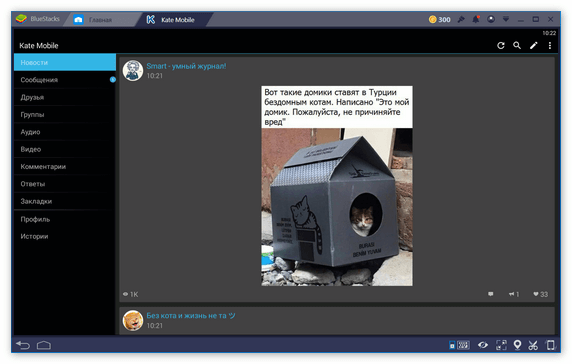Expand the BlueStacks title bar dropdown arrow
The height and width of the screenshot is (364, 572).
coord(506,19)
